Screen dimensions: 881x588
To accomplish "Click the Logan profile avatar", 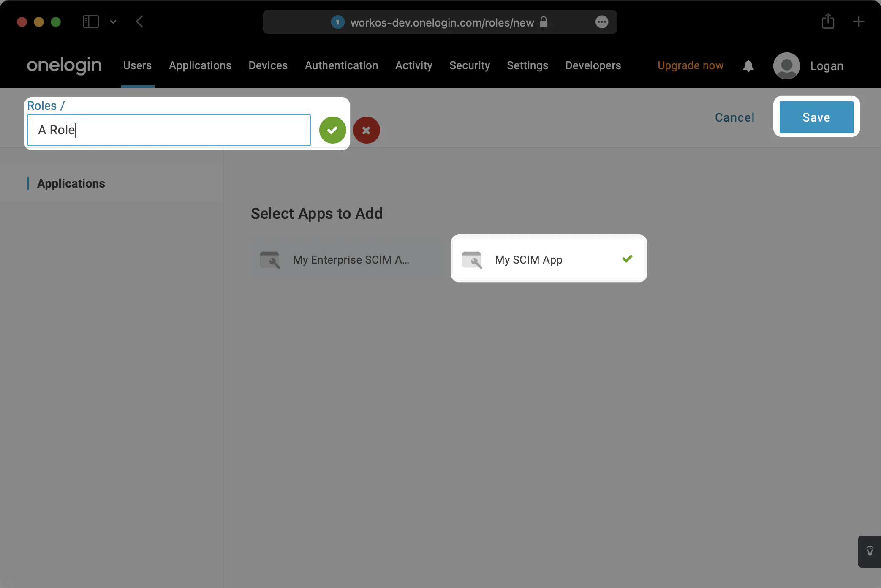I will click(x=786, y=66).
